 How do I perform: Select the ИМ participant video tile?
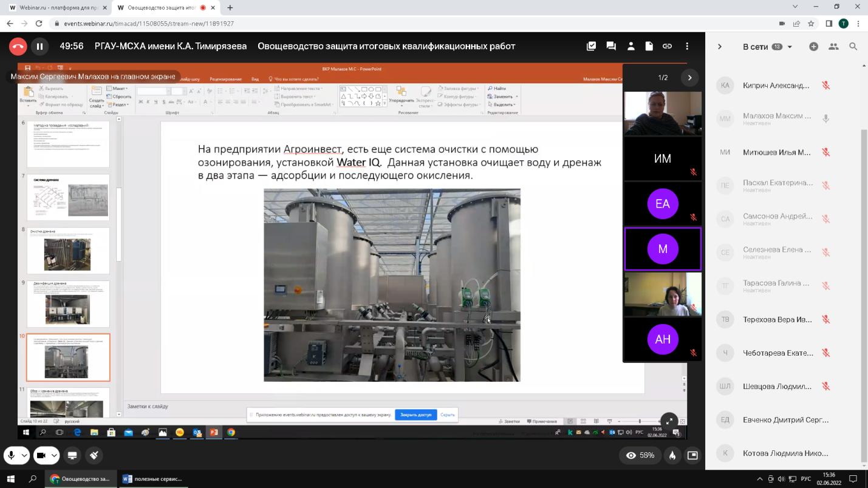663,158
